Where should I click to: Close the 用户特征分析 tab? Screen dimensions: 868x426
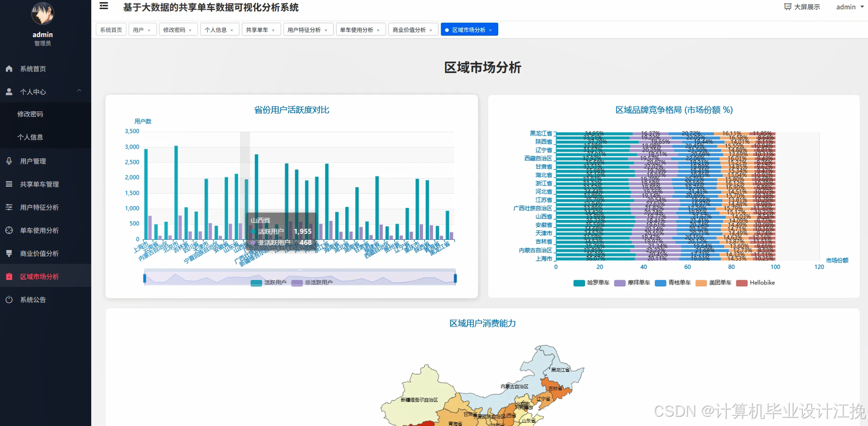(x=326, y=30)
